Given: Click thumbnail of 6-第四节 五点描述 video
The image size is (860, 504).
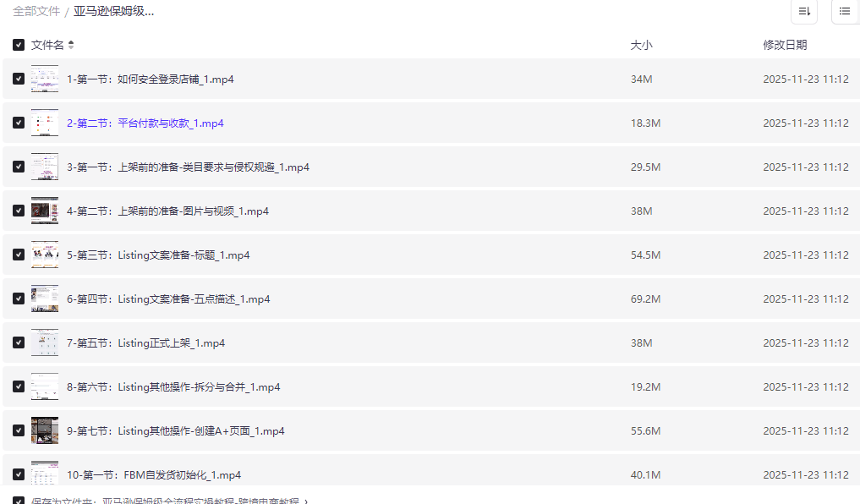Looking at the screenshot, I should point(45,299).
